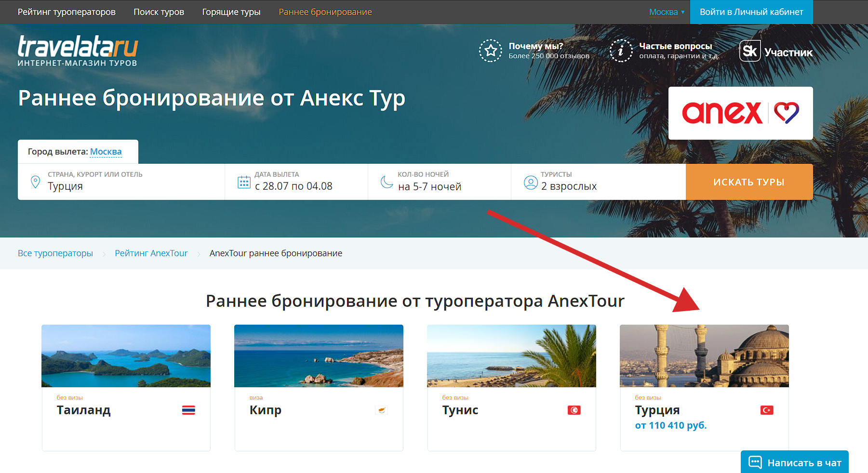Expand the Москва city dropdown in top bar
The image size is (868, 473).
(x=667, y=12)
